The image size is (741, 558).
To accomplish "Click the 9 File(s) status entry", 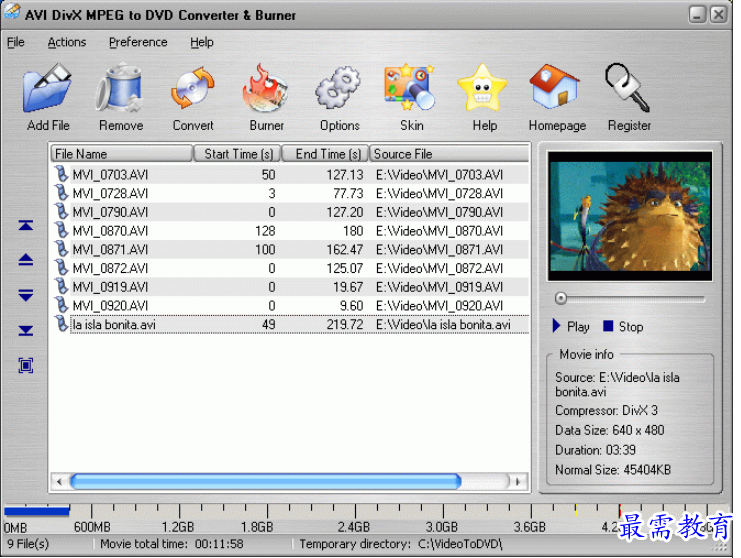I will pos(28,544).
